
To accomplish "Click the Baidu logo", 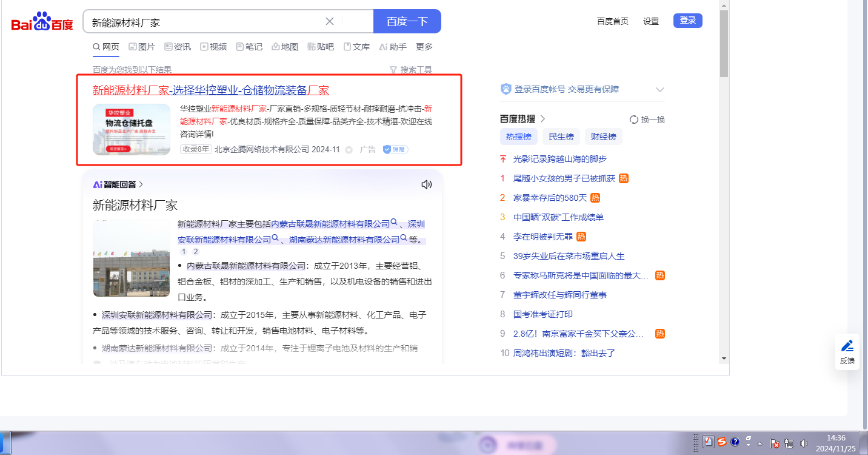I will [42, 22].
